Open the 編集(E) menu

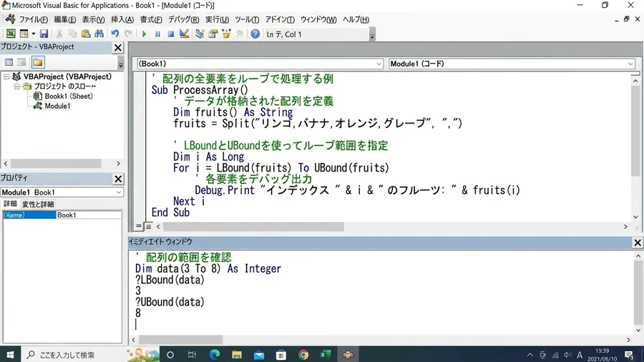point(65,19)
